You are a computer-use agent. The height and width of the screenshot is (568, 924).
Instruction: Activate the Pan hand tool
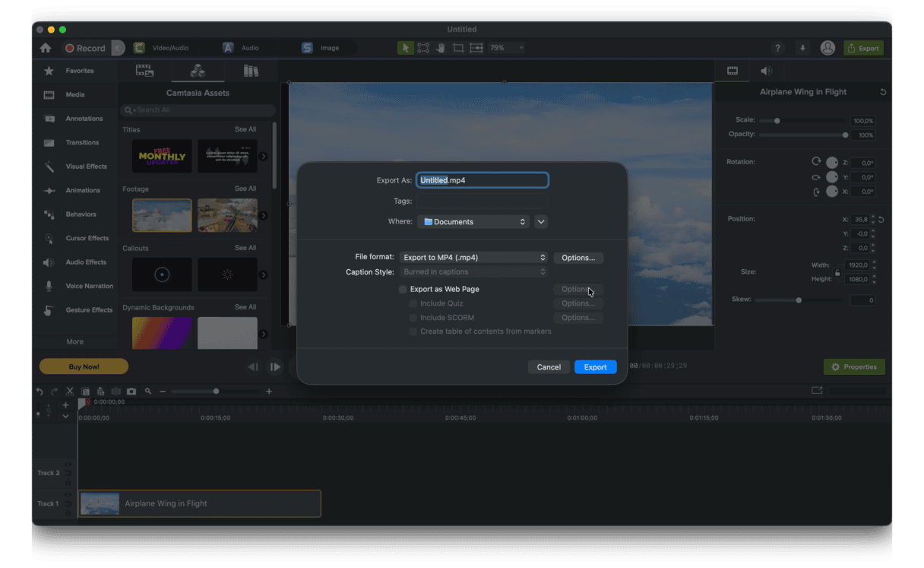click(441, 48)
